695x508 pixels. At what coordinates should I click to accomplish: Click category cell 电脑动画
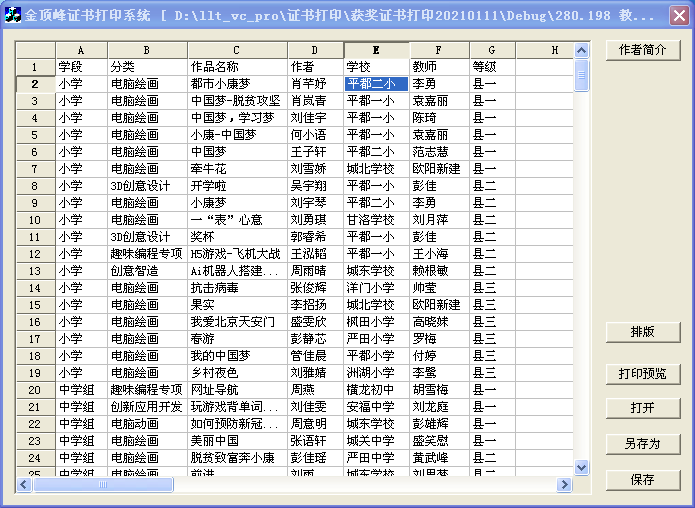(x=148, y=424)
